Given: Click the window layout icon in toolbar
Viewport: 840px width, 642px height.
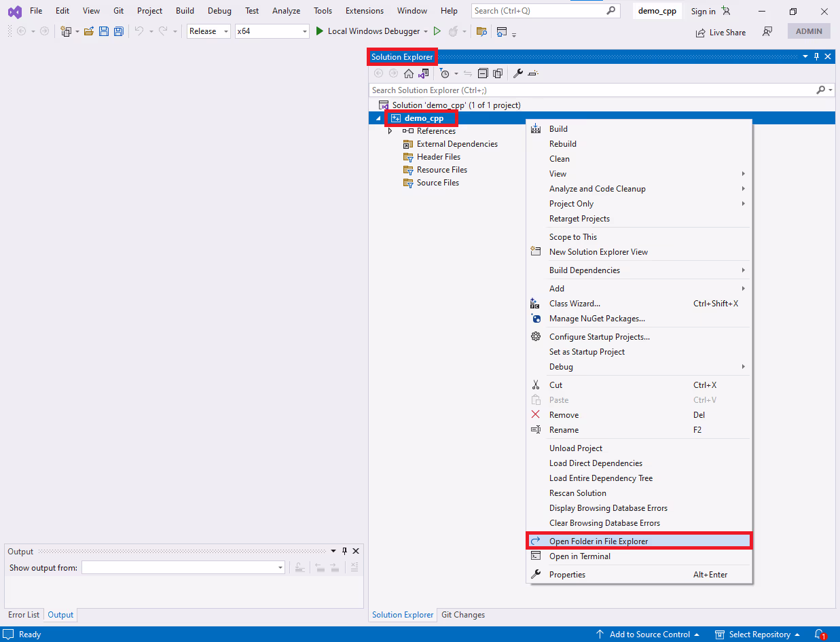Looking at the screenshot, I should (x=502, y=31).
